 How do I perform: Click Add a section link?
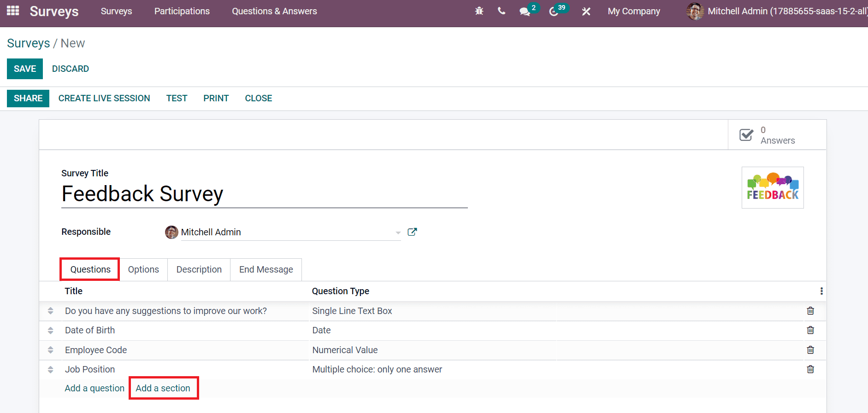[x=163, y=388]
